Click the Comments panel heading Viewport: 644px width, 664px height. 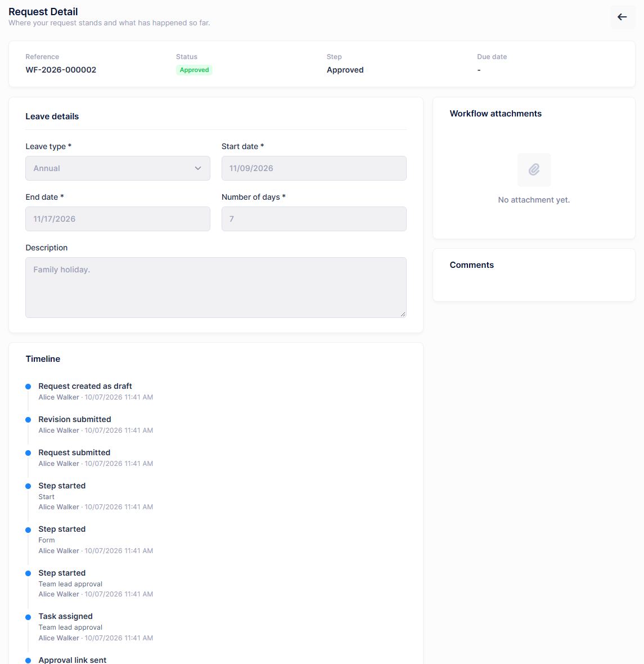[x=472, y=265]
